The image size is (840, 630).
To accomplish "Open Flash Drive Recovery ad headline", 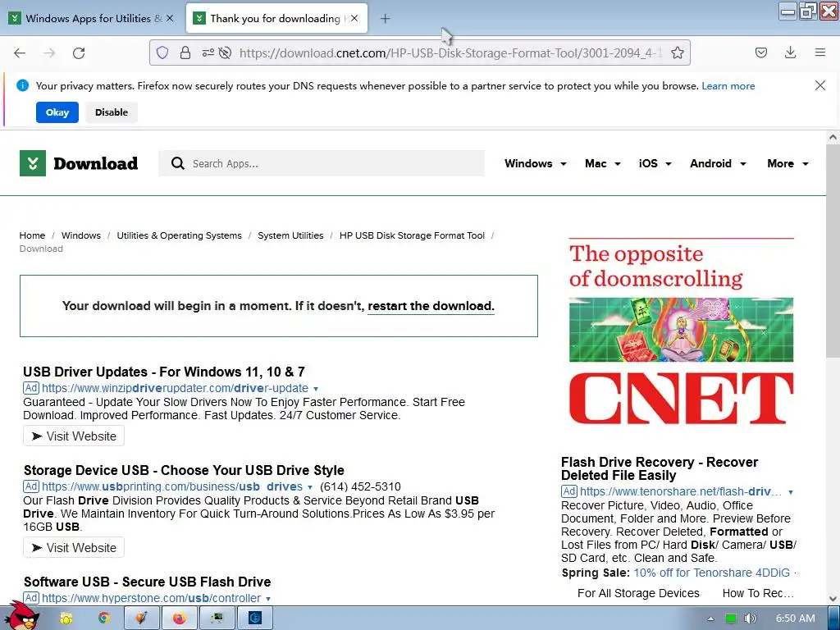I will [x=660, y=468].
